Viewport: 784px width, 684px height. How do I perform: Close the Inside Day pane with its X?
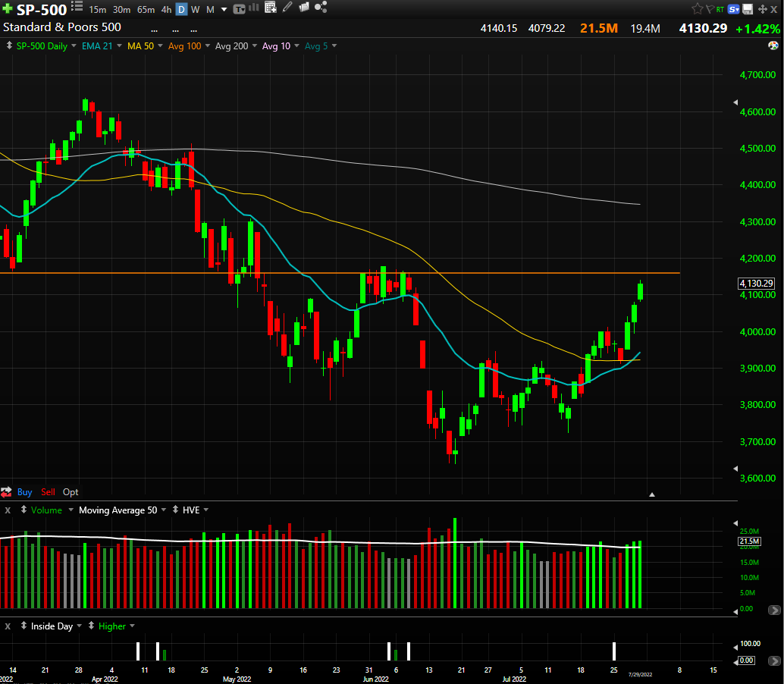[x=8, y=626]
